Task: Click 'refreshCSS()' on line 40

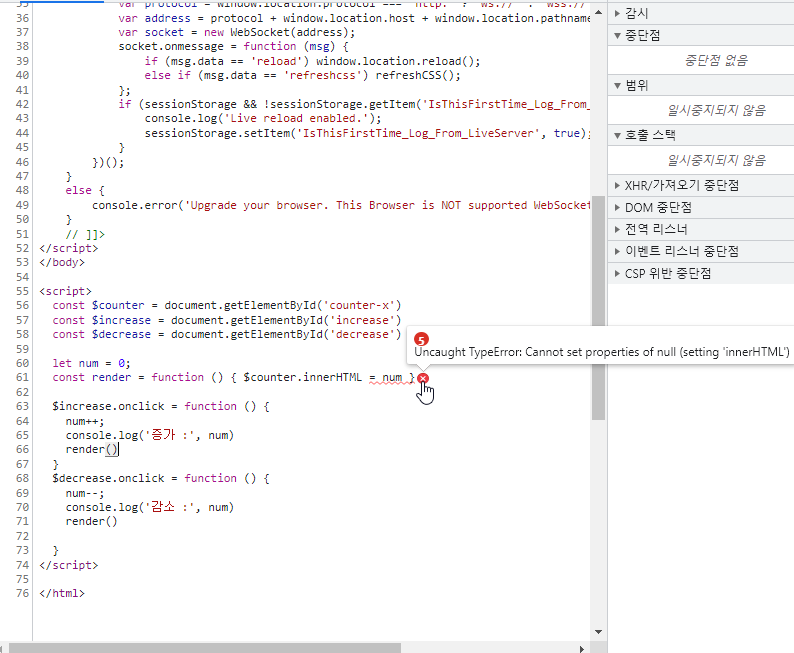Action: point(415,75)
